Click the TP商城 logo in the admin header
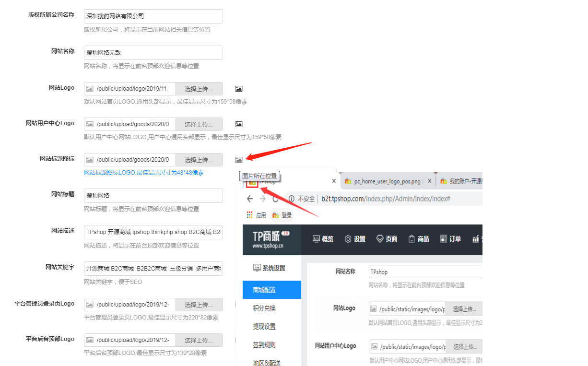The image size is (588, 366). [270, 239]
